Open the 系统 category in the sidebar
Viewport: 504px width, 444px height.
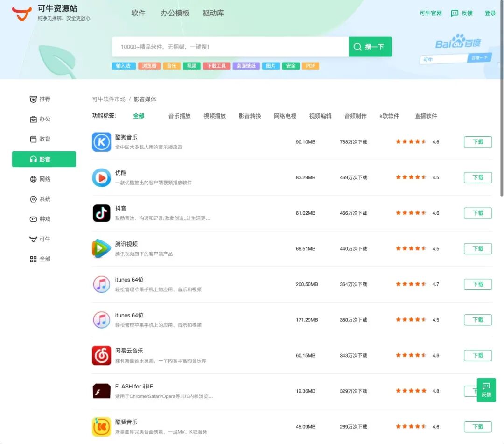coord(44,199)
